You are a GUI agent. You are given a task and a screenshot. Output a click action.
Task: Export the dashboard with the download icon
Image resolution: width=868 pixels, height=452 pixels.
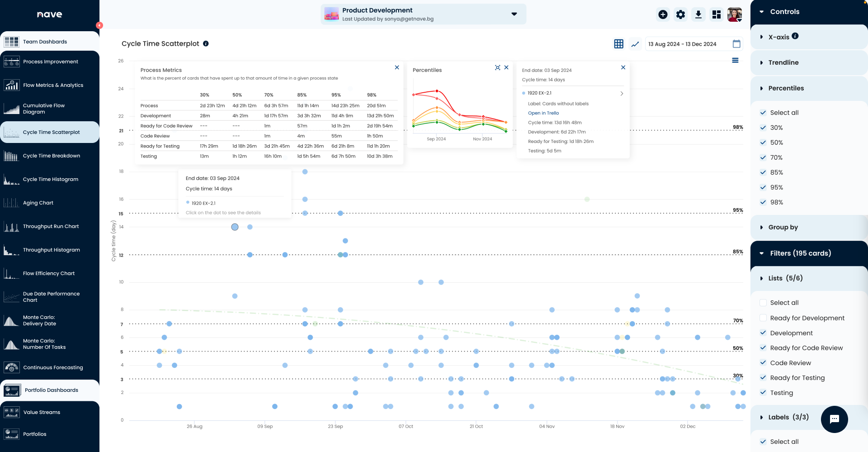pyautogui.click(x=698, y=14)
